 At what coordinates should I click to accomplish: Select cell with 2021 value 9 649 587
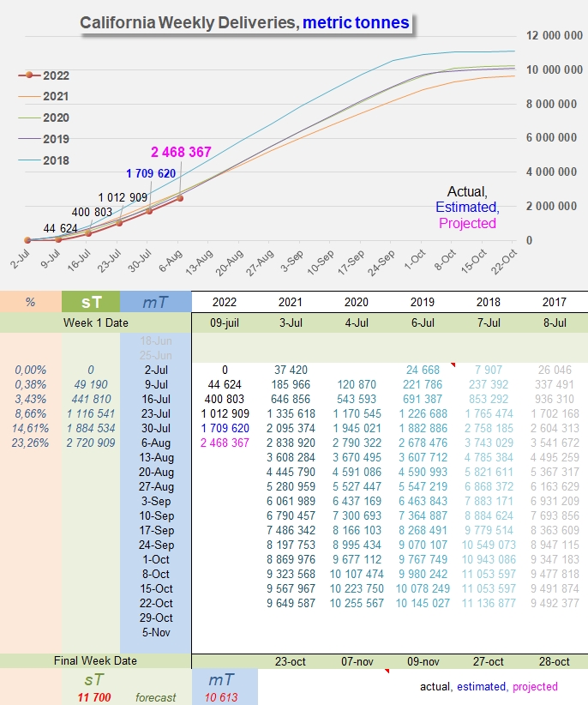(x=291, y=604)
